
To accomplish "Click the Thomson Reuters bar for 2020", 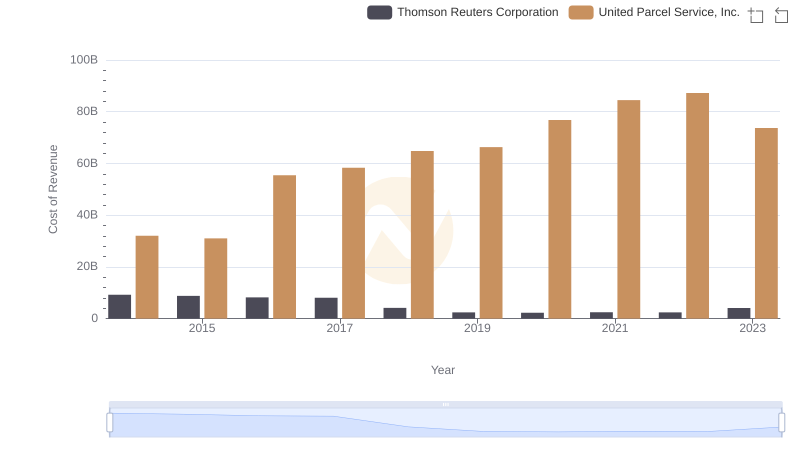I will click(532, 316).
